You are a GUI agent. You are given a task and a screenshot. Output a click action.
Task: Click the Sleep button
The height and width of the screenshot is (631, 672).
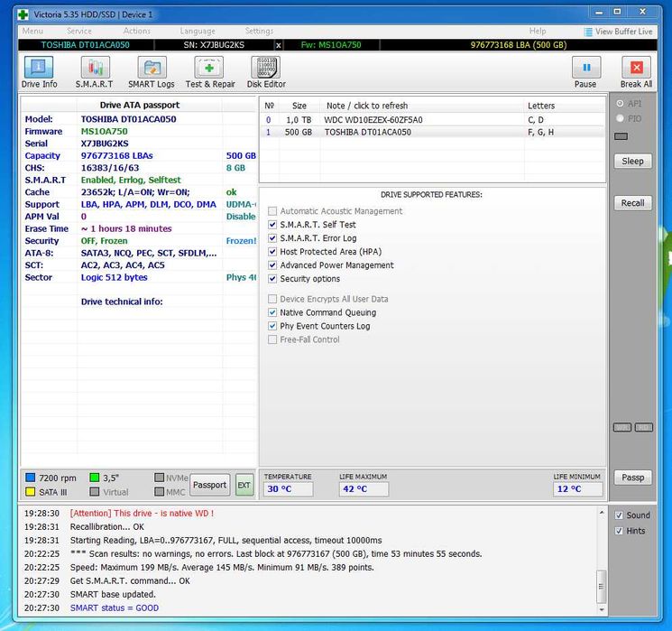click(x=632, y=162)
